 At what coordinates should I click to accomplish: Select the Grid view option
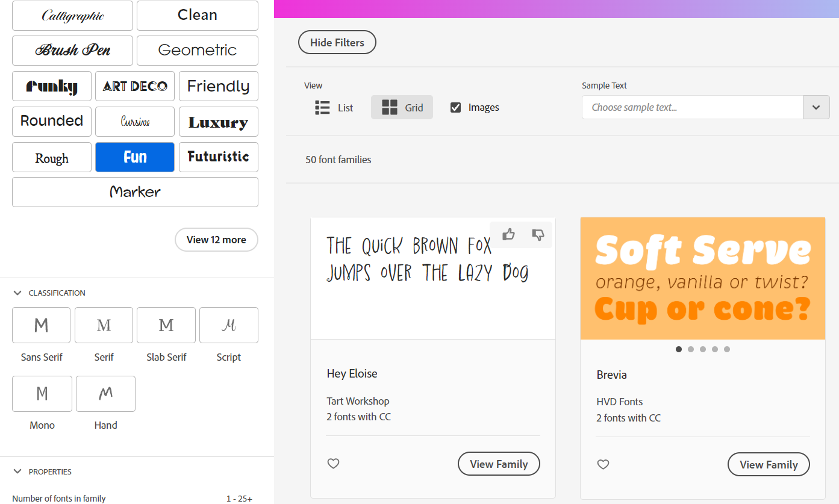click(402, 108)
